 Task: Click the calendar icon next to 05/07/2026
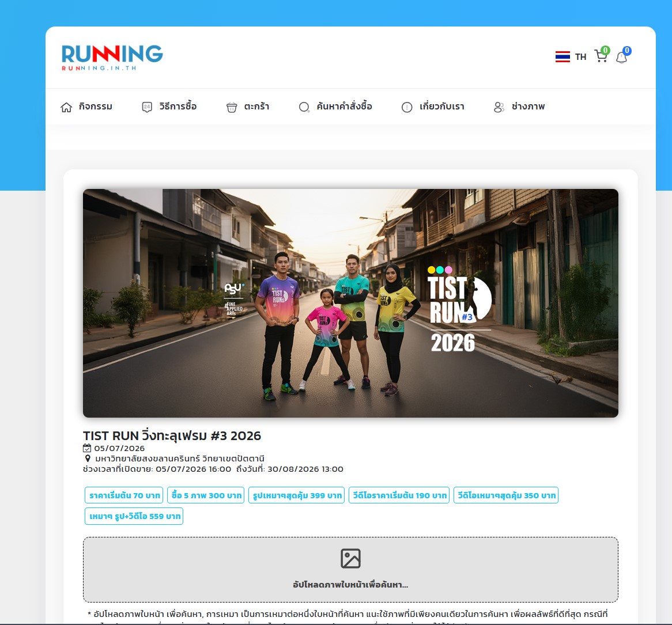tap(87, 448)
